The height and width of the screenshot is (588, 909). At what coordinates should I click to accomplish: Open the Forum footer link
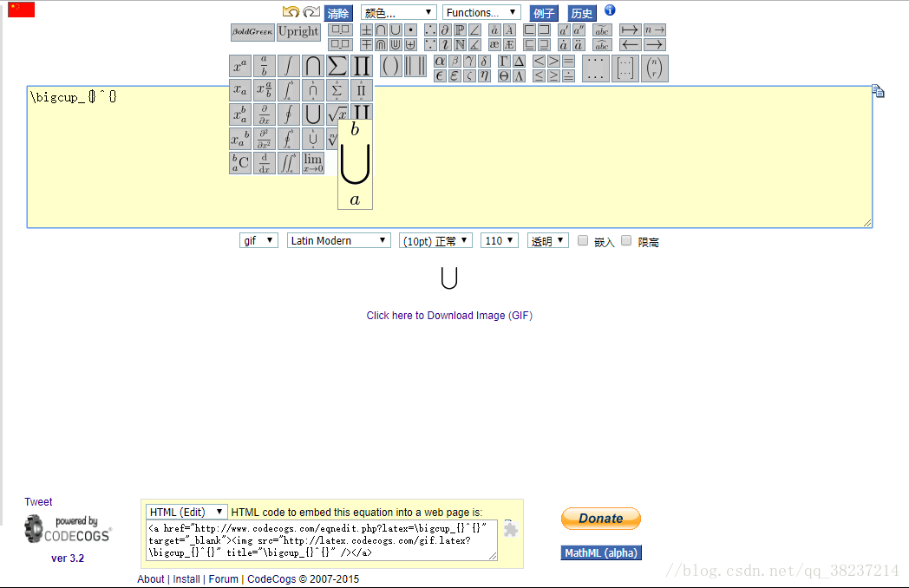coord(223,578)
